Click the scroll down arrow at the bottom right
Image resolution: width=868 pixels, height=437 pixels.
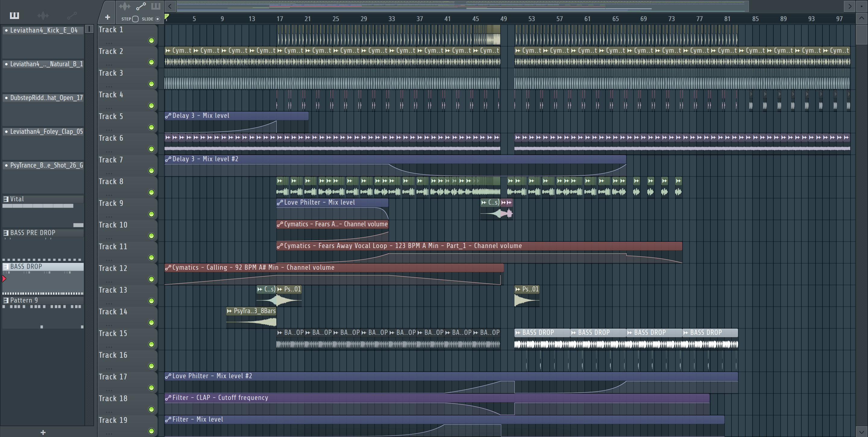[862, 432]
